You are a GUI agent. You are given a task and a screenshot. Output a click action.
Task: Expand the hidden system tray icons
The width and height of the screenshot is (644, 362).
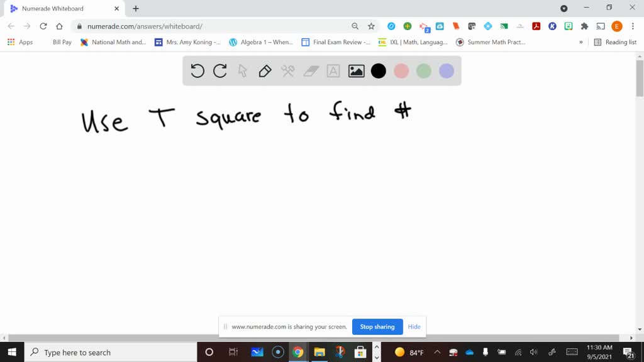[x=436, y=352]
